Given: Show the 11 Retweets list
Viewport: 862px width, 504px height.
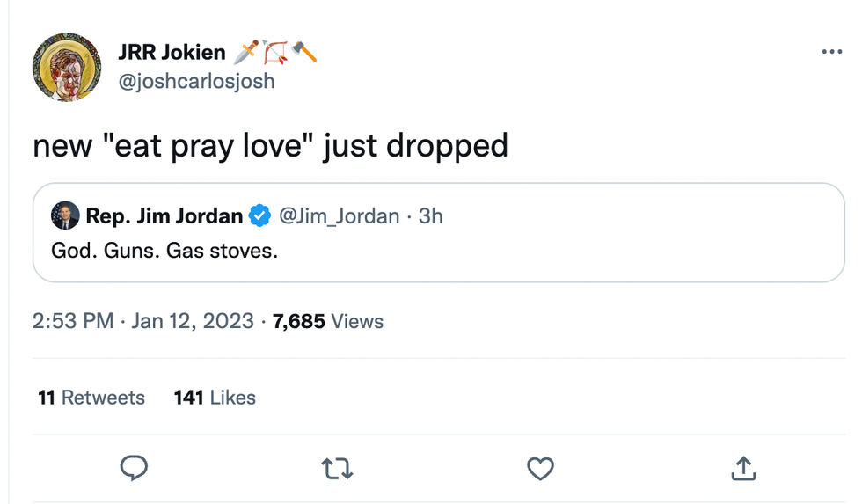Looking at the screenshot, I should pos(91,398).
